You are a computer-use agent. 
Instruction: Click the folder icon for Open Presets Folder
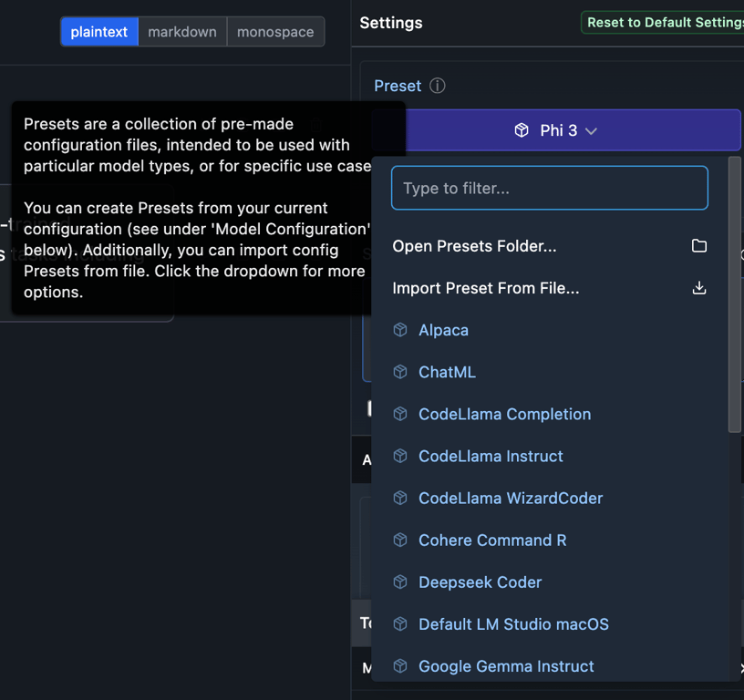click(699, 246)
